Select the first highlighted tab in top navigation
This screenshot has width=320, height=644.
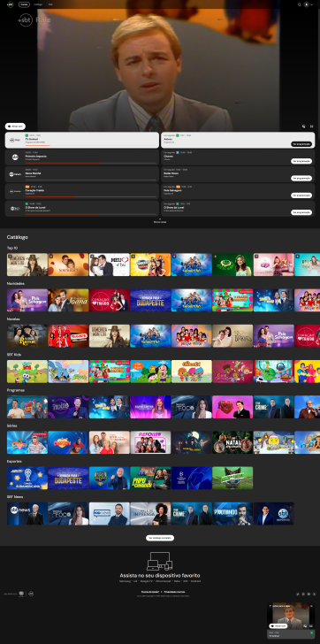tap(24, 4)
